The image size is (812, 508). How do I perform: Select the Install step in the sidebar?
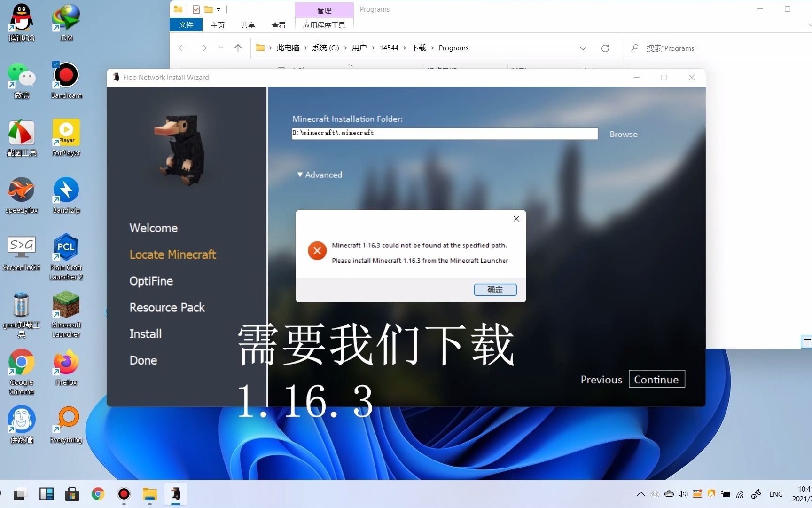[x=145, y=334]
